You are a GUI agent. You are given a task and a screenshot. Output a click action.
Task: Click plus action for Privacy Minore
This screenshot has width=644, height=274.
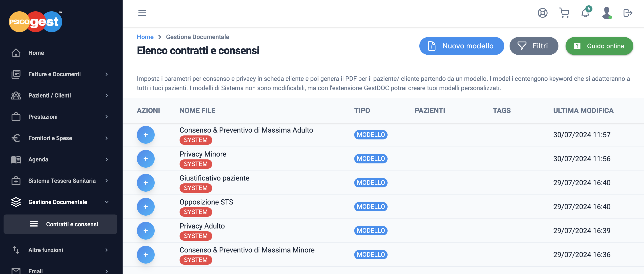coord(146,159)
